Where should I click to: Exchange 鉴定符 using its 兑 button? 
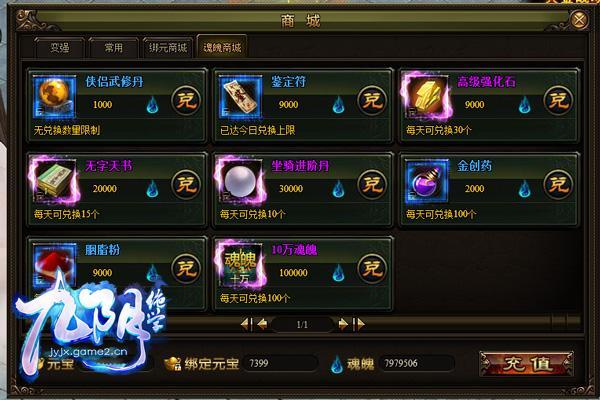tap(372, 101)
